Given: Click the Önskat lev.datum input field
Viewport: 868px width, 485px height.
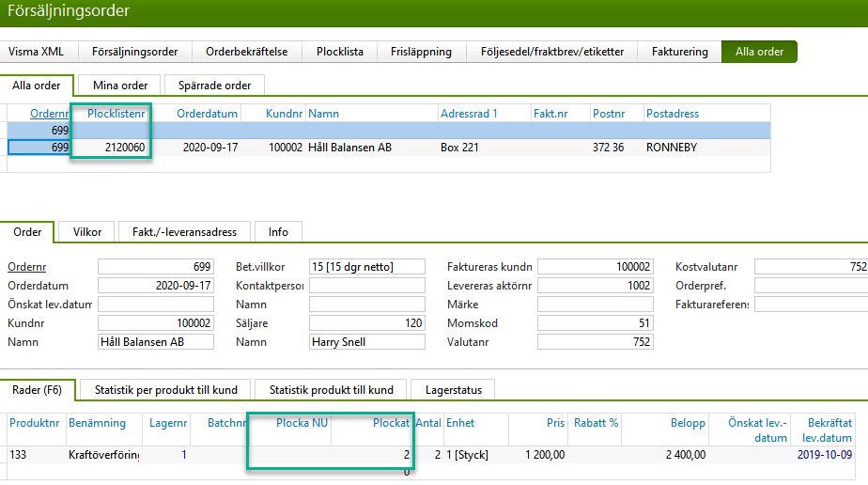Looking at the screenshot, I should (155, 305).
